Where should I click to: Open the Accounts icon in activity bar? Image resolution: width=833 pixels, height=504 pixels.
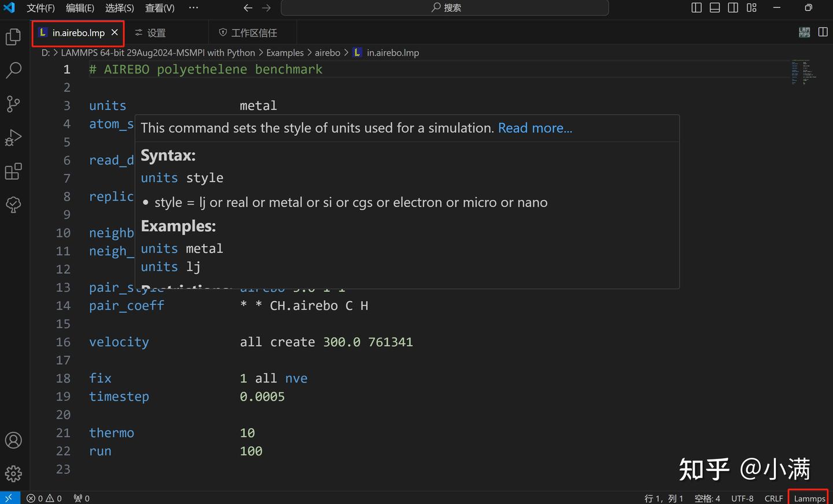[x=13, y=440]
